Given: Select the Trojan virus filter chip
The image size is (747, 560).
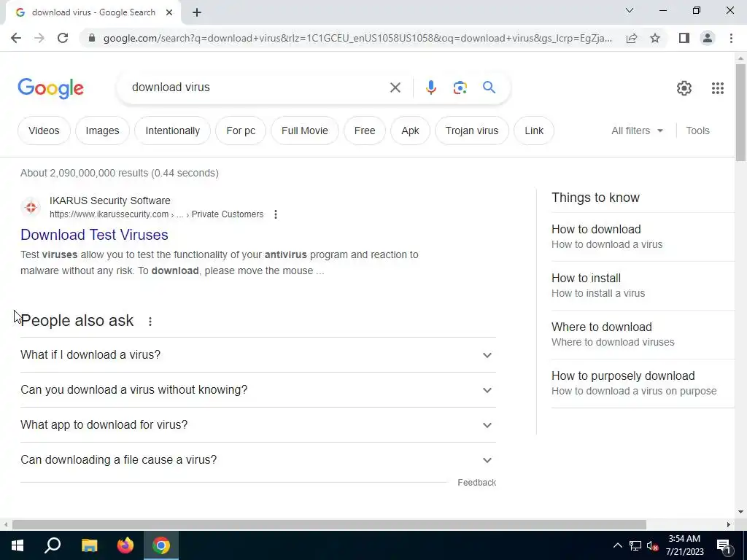Looking at the screenshot, I should pyautogui.click(x=472, y=131).
